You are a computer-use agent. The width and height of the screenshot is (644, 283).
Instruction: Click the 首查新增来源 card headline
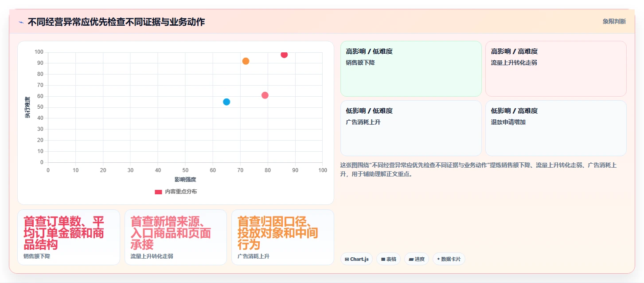[x=171, y=233]
